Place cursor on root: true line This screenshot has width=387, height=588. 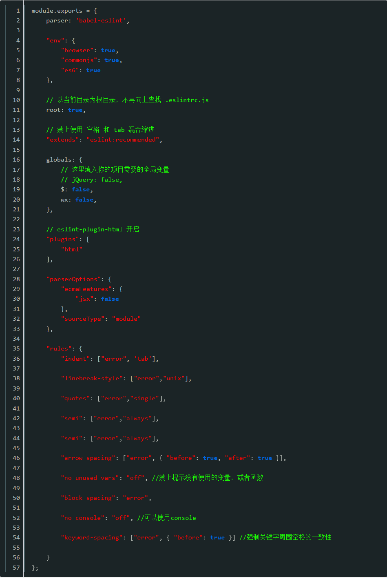[x=66, y=110]
